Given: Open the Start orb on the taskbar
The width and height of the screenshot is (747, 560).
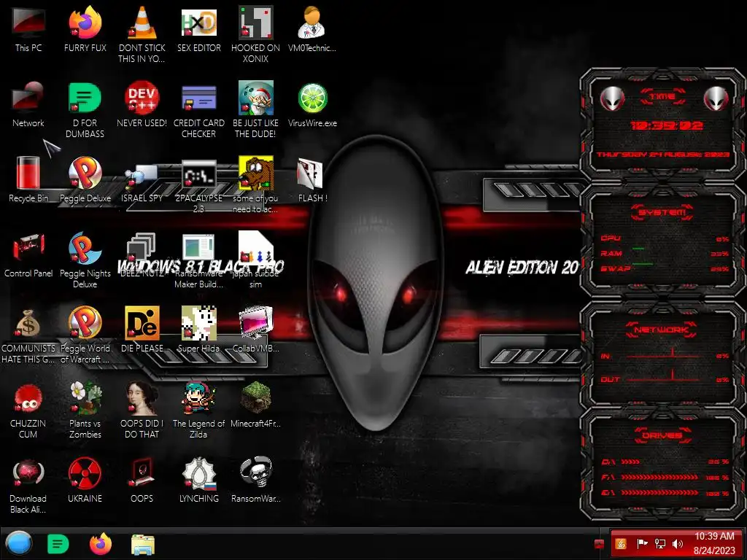Looking at the screenshot, I should (18, 544).
